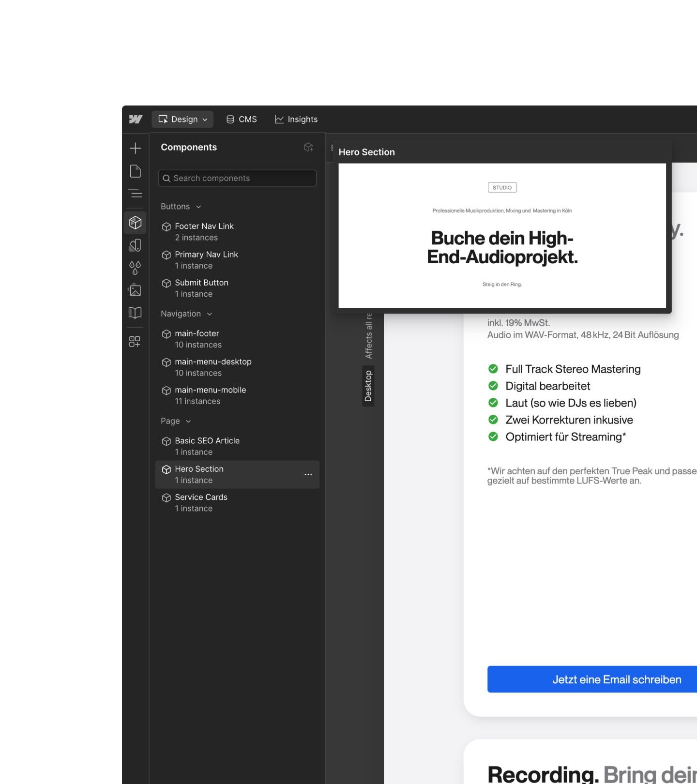This screenshot has width=697, height=784.
Task: Click the Basic SEO Article cube icon
Action: pyautogui.click(x=167, y=441)
